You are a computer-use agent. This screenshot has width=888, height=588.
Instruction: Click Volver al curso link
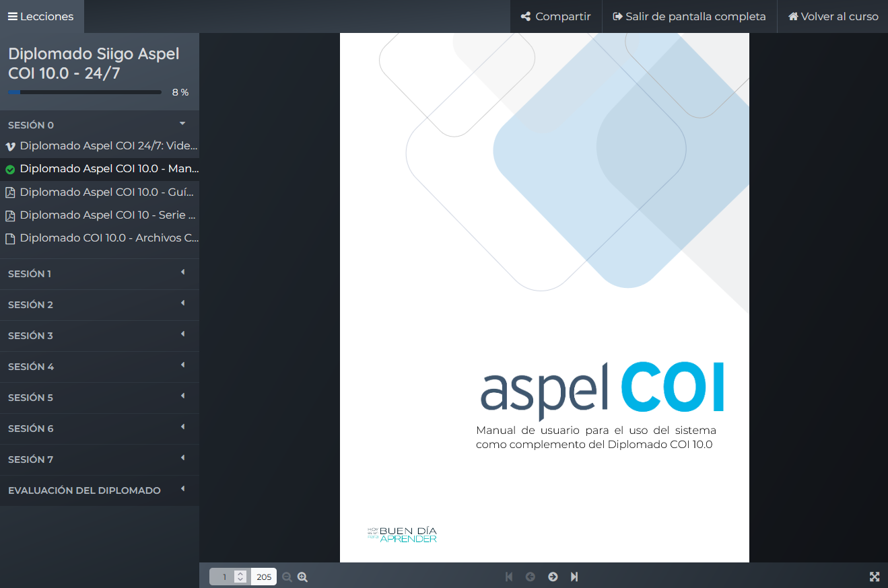coord(833,16)
